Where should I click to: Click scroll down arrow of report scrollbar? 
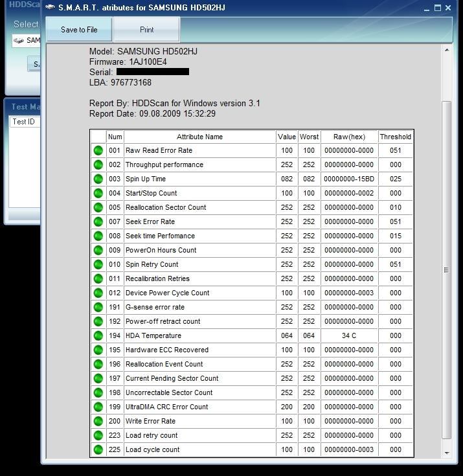[x=447, y=453]
